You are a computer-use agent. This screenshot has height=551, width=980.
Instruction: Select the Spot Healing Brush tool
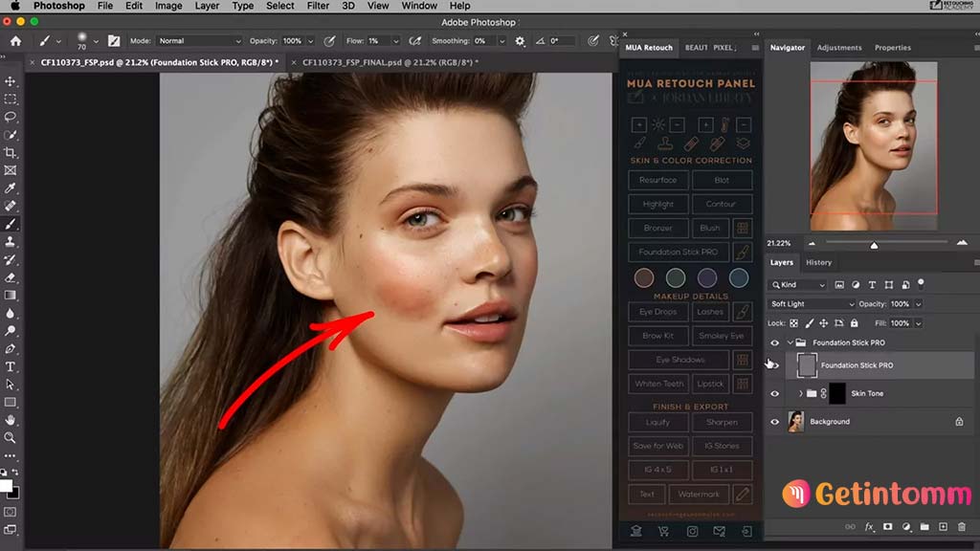(x=11, y=206)
